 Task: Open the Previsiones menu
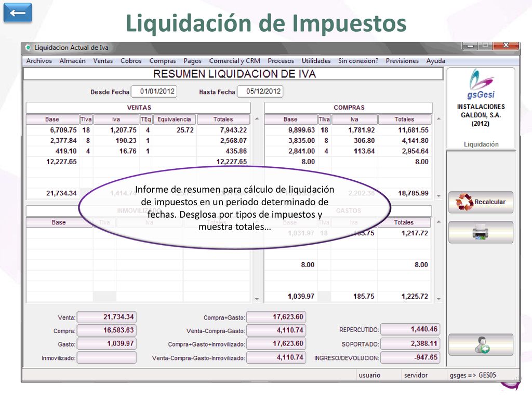point(402,61)
